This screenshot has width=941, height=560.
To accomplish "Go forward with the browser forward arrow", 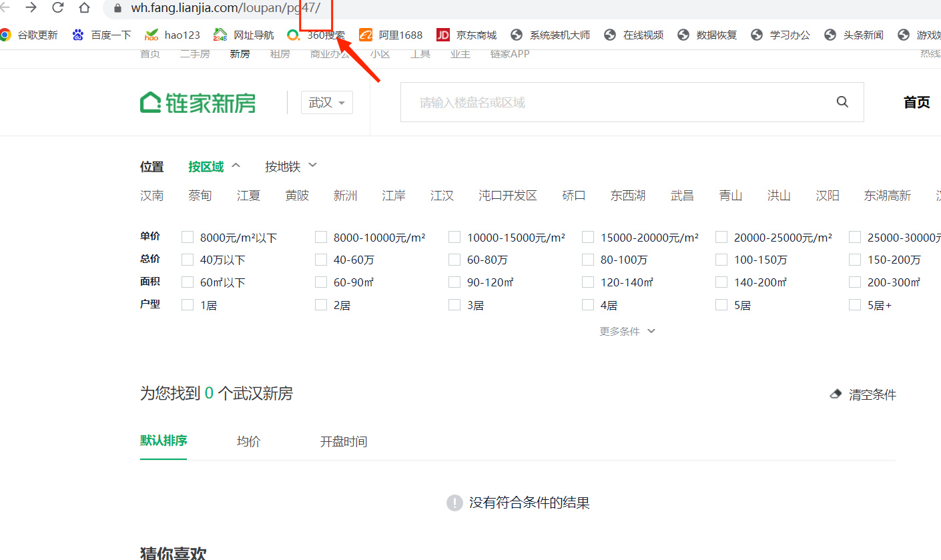I will tap(31, 7).
